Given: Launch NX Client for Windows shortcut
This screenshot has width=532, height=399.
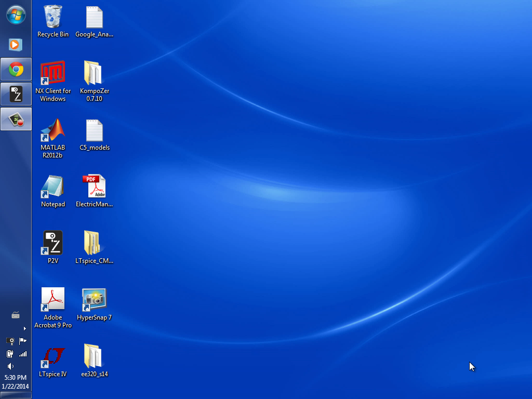Looking at the screenshot, I should click(52, 81).
